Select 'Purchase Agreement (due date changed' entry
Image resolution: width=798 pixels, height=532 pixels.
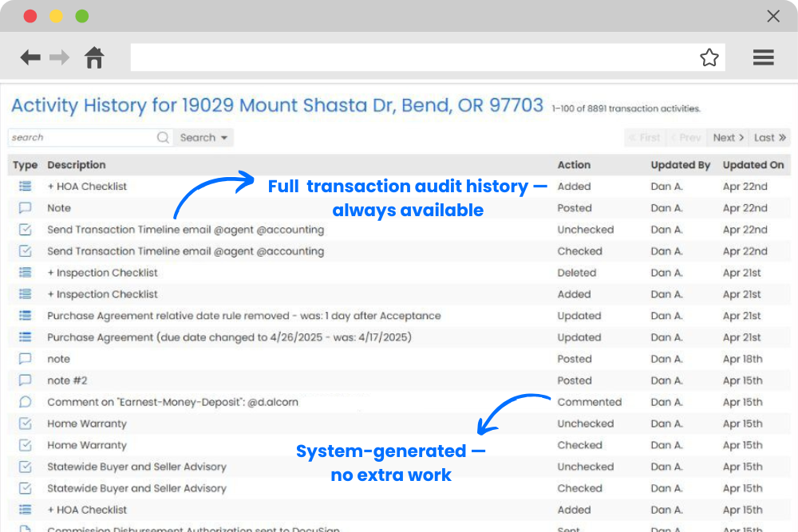click(x=229, y=337)
